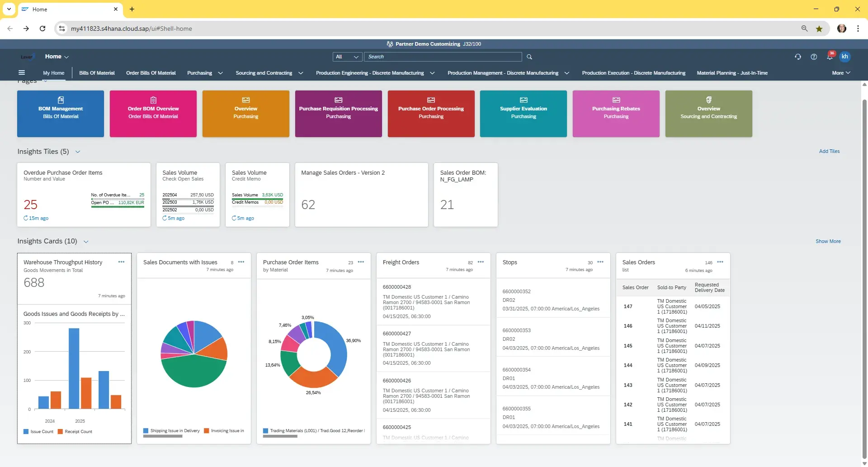This screenshot has height=467, width=868.
Task: Refresh the Sales Volume Credit Memo tile
Action: [234, 218]
